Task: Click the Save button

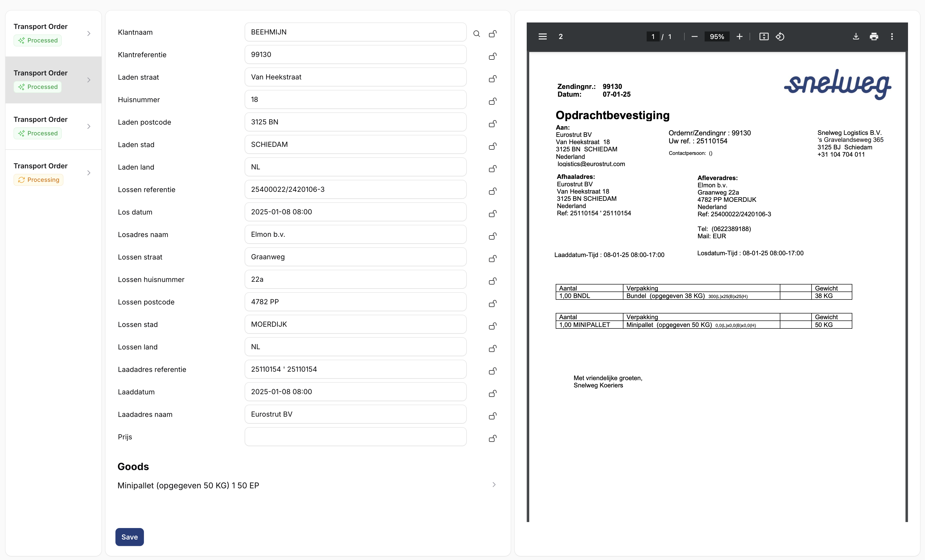Action: tap(129, 537)
